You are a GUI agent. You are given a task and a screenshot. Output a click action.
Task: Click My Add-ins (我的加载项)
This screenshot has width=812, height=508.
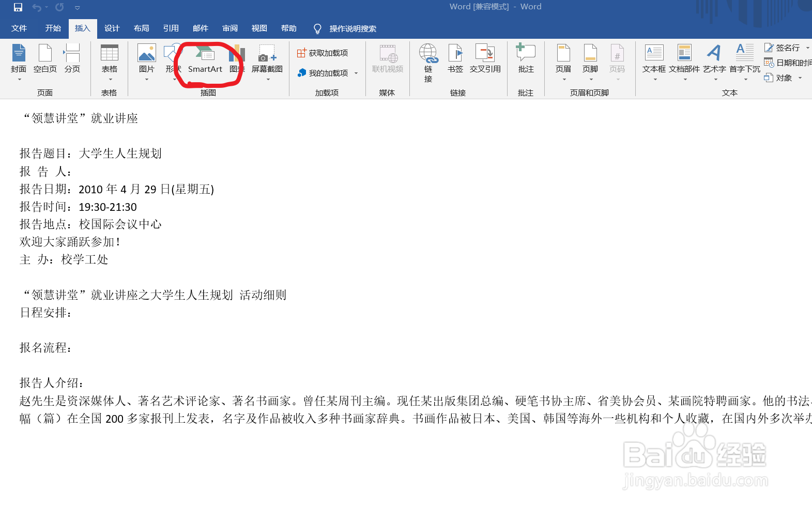click(x=323, y=73)
